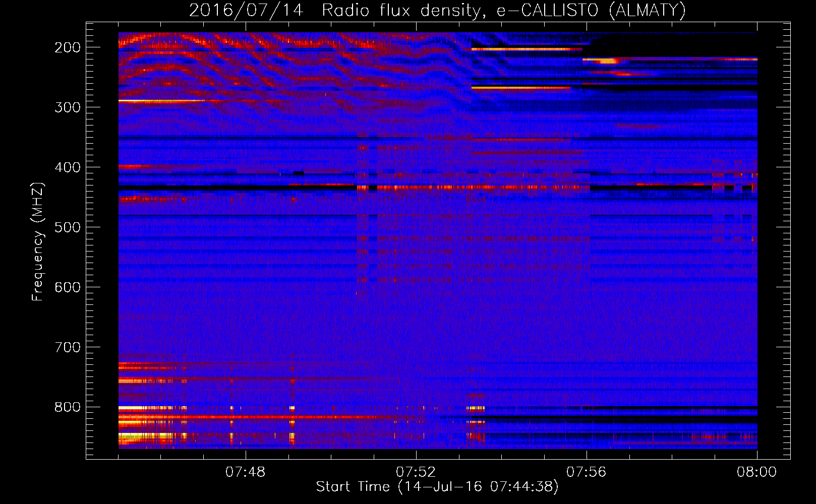This screenshot has height=504, width=816.
Task: Click the 07:52 time tick label
Action: point(416,472)
